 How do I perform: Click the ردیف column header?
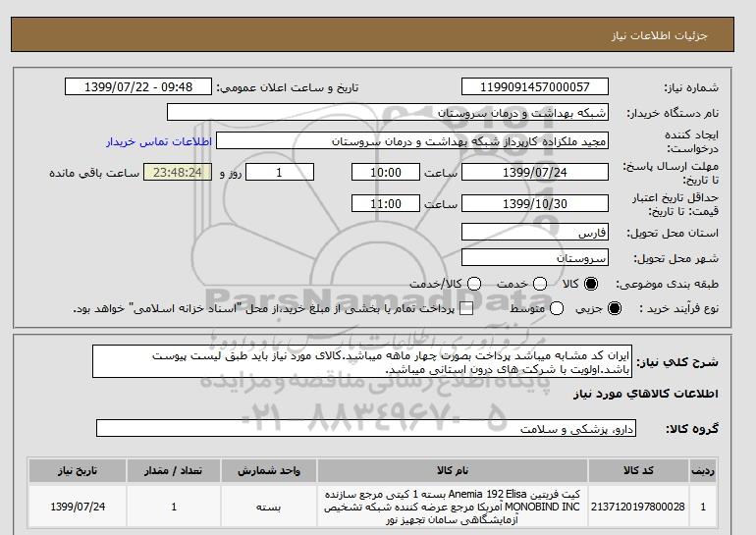703,470
